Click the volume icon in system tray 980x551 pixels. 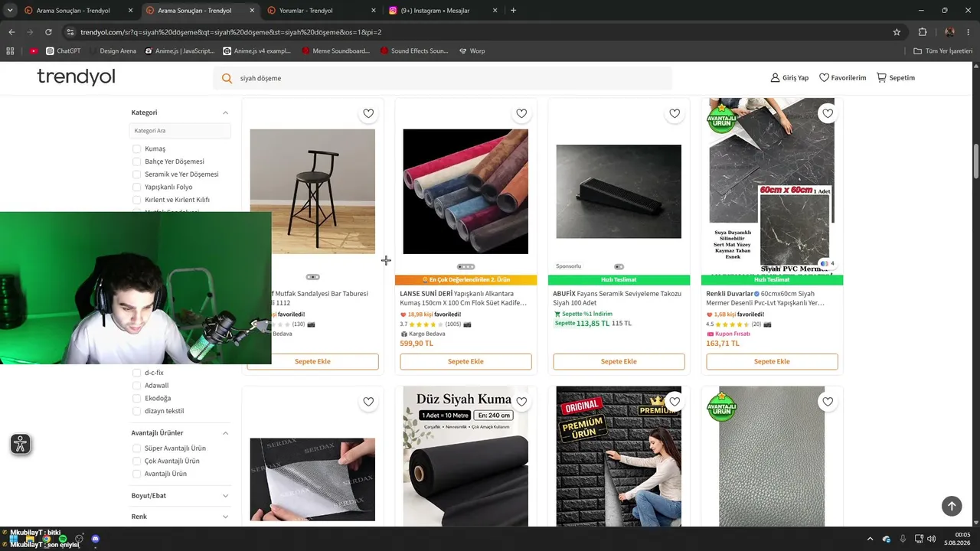931,539
